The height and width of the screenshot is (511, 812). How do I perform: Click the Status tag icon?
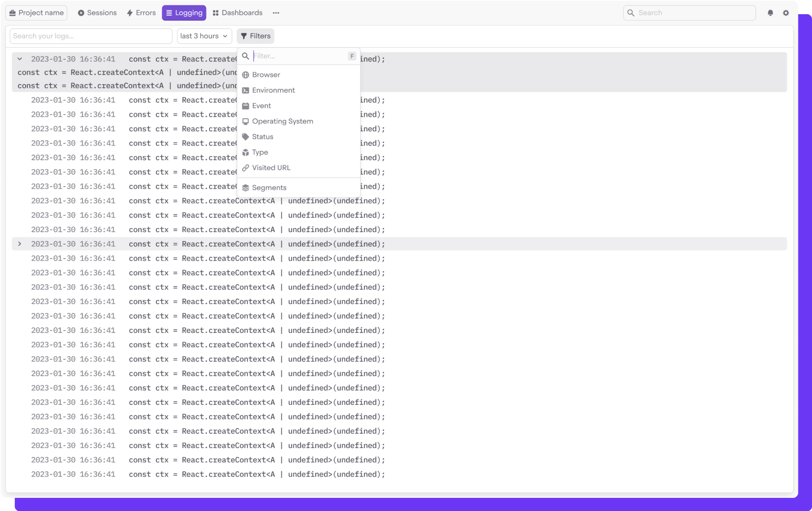tap(245, 137)
